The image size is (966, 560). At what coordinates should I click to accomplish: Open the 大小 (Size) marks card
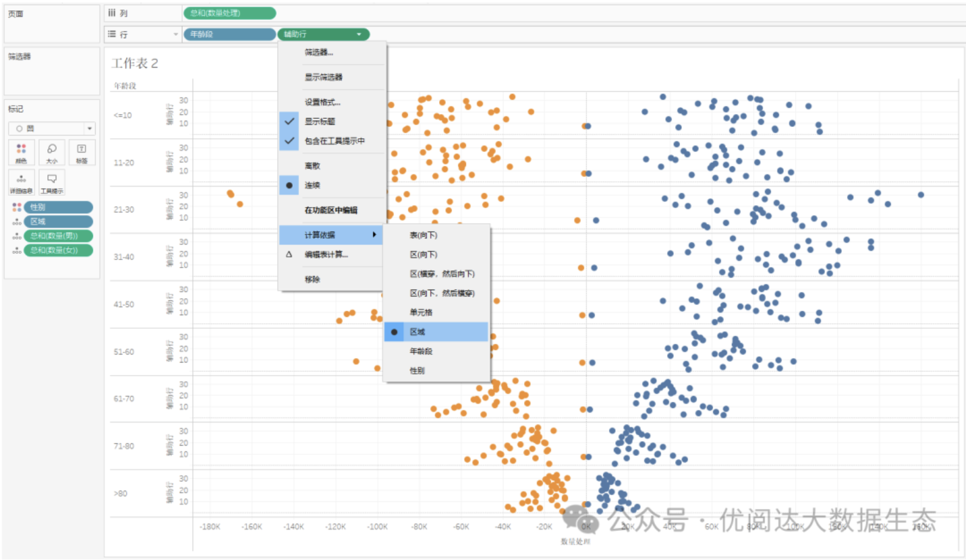52,153
